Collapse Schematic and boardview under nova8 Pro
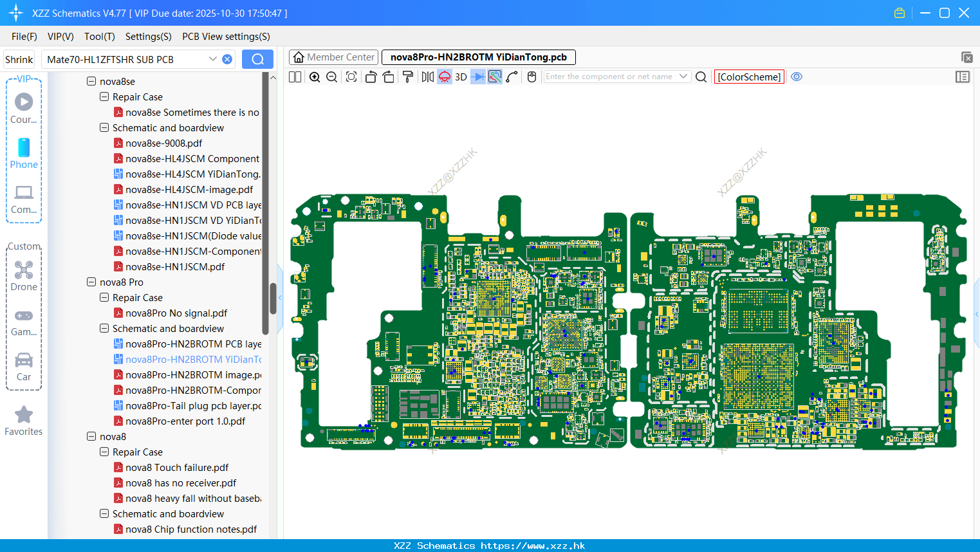980x552 pixels. coord(104,329)
